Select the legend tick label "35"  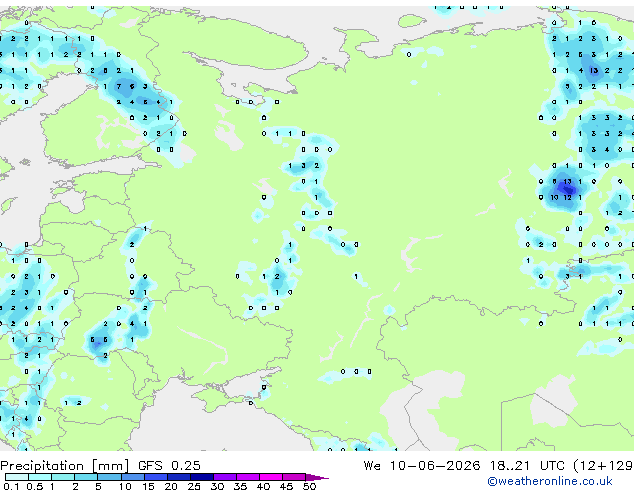240,486
